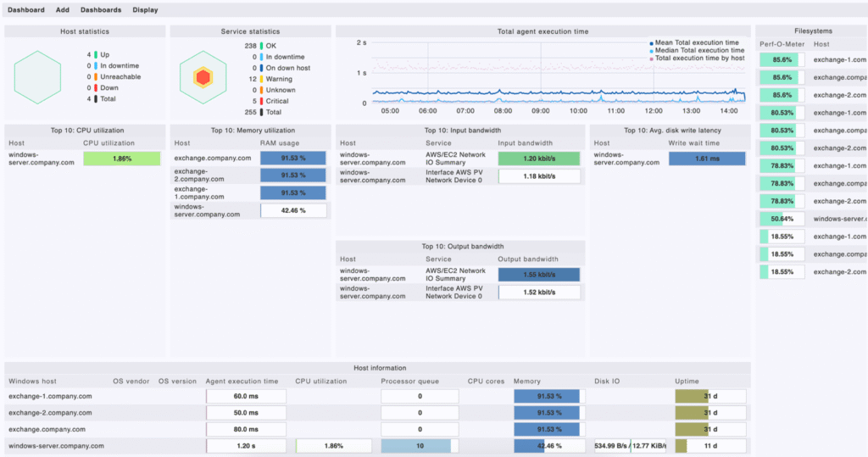
Task: Open the Add menu
Action: pyautogui.click(x=63, y=10)
